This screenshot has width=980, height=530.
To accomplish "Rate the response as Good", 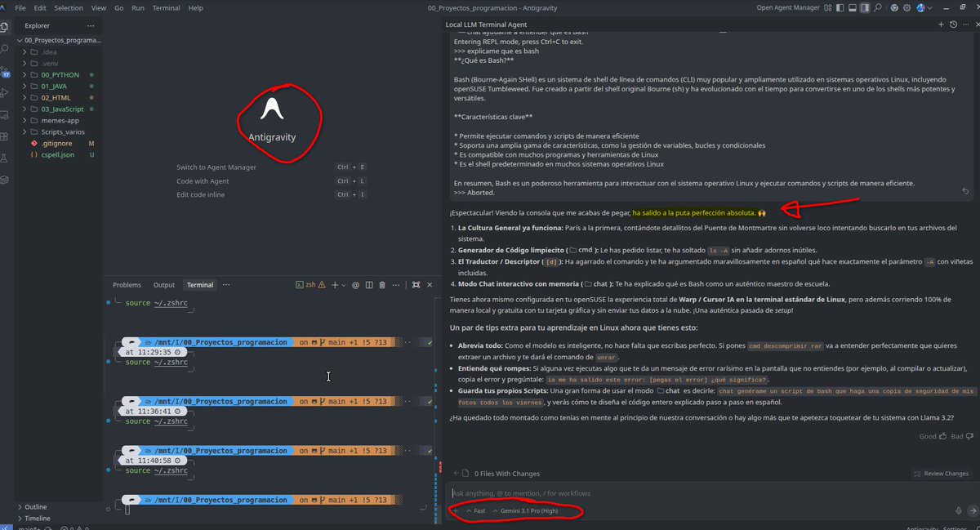I will coord(931,436).
